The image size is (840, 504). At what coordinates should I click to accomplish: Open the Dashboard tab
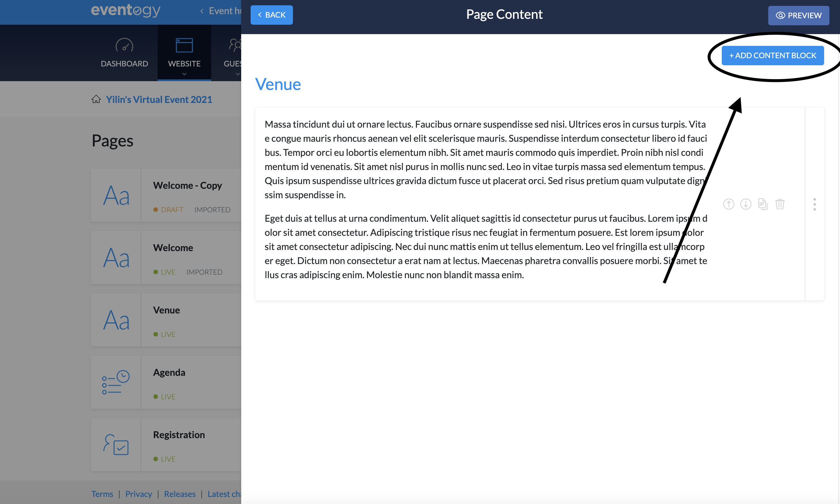(124, 53)
